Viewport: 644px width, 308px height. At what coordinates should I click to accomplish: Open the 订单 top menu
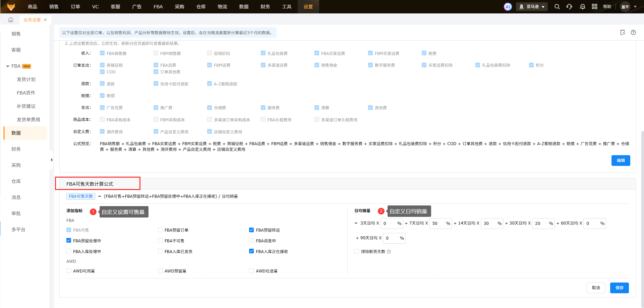point(75,7)
